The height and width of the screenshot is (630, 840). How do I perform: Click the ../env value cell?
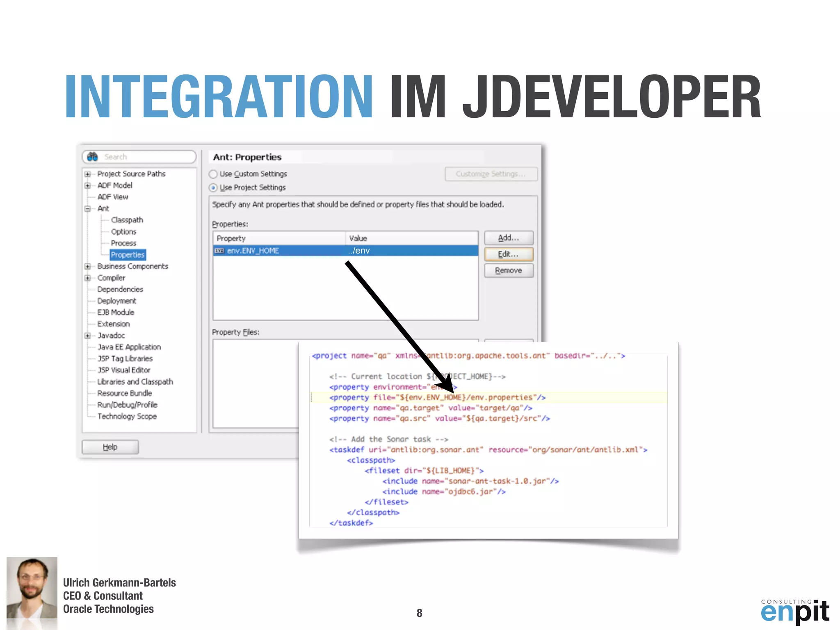(412, 251)
